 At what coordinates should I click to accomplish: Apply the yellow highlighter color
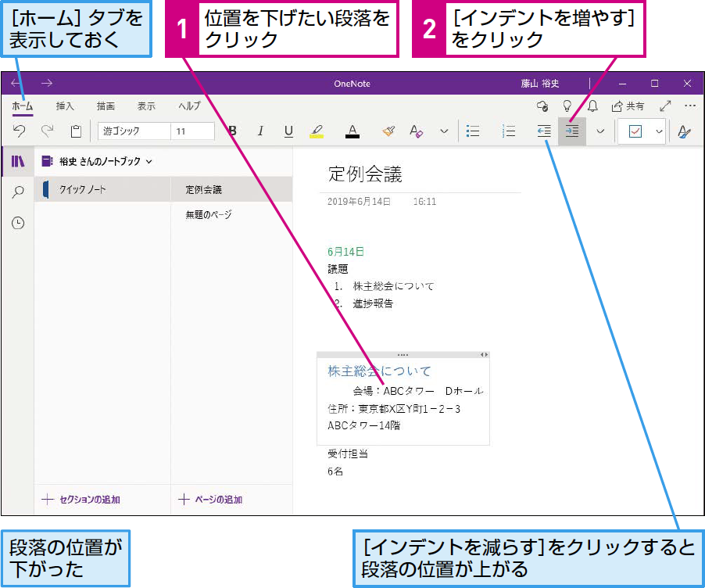click(x=317, y=131)
